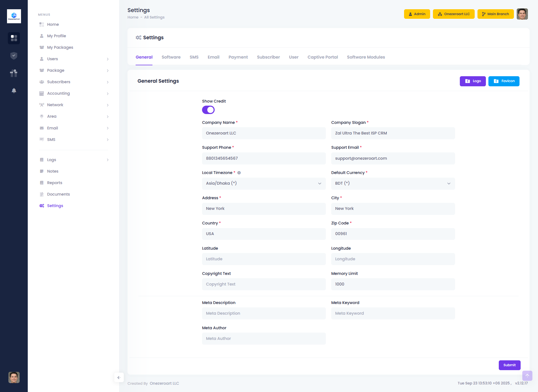Image resolution: width=538 pixels, height=392 pixels.
Task: Open the Main Branch selector button
Action: tap(495, 14)
